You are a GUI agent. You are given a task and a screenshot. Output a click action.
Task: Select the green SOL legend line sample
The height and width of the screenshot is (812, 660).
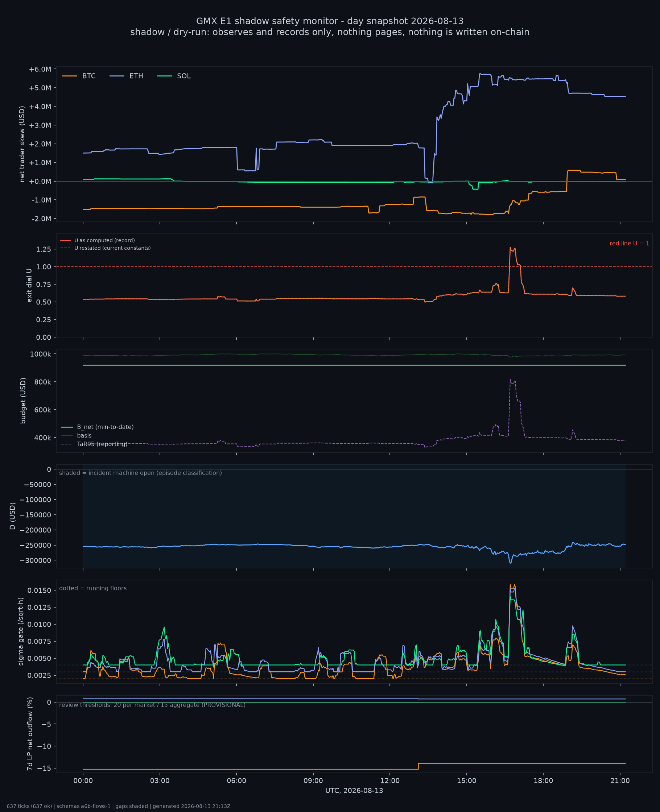click(x=164, y=76)
